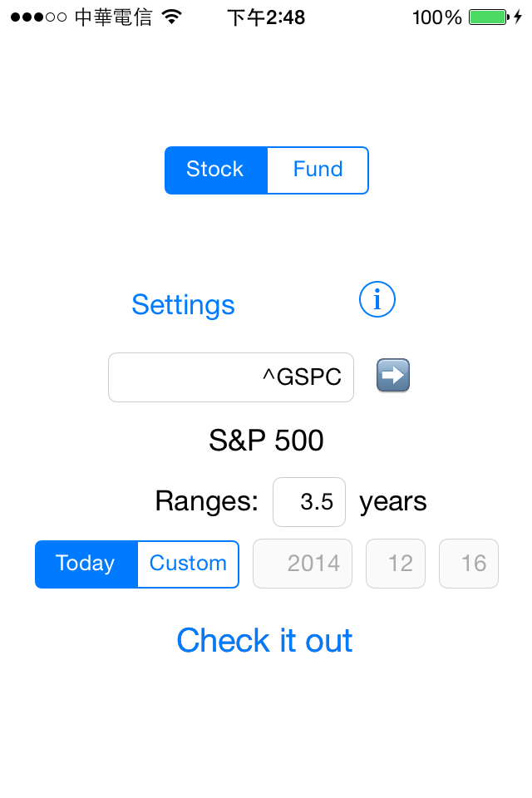This screenshot has height=798, width=532.
Task: Open Settings
Action: (x=183, y=305)
